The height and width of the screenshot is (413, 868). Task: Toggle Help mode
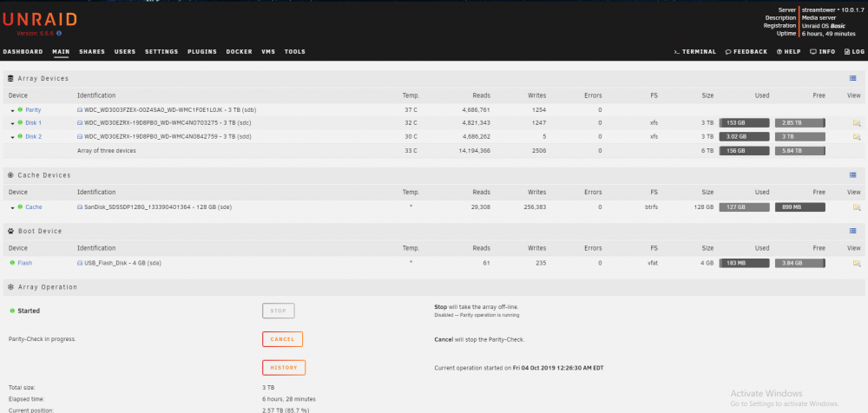click(x=788, y=51)
